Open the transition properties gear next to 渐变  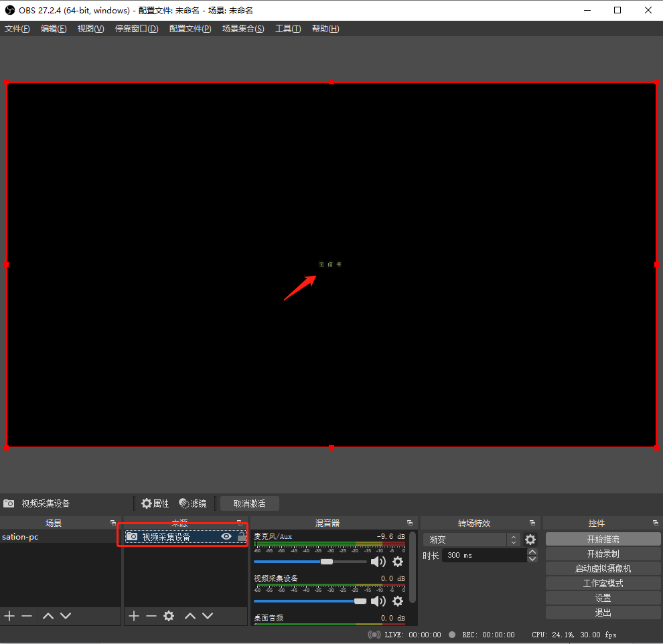[530, 540]
